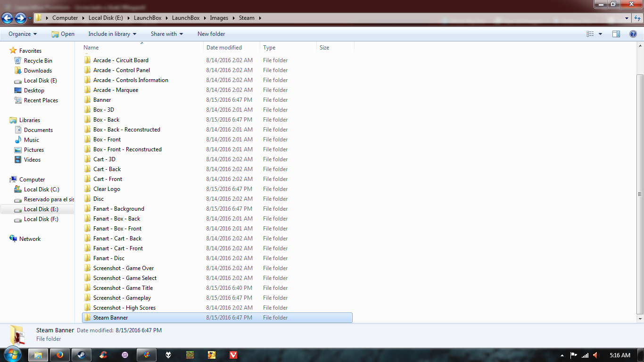Select Local Disk (C:) drive icon
Viewport: 644px width, 362px height.
18,189
